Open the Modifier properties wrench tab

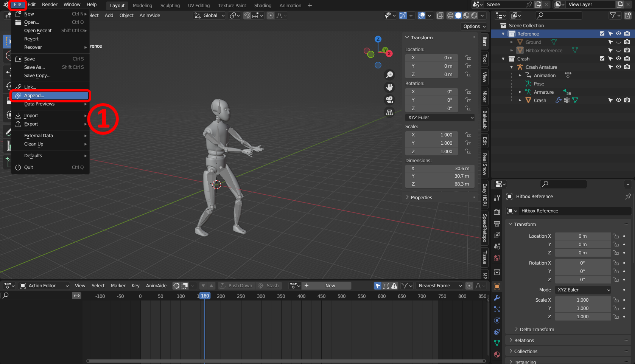(x=497, y=298)
